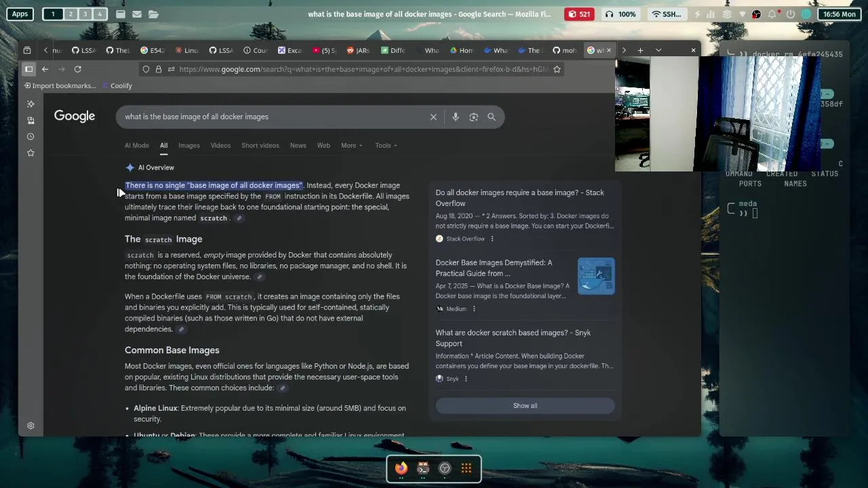This screenshot has width=868, height=488.
Task: Open 'Do all docker images require a base image?' link
Action: [x=519, y=198]
